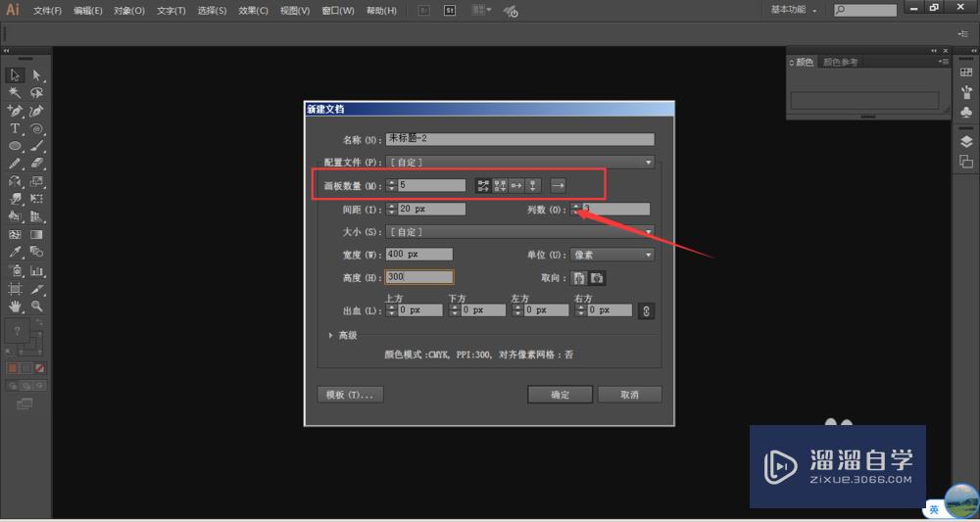This screenshot has width=980, height=522.
Task: Open the 效果(C) menu
Action: coord(253,11)
